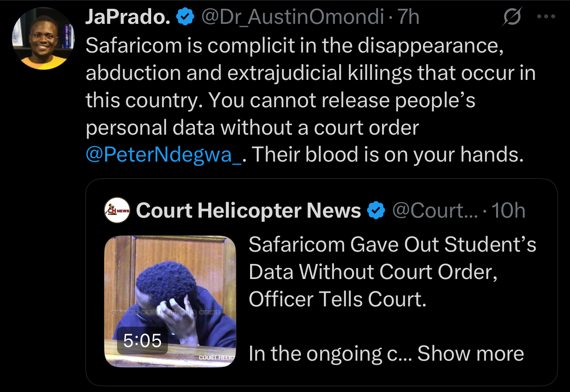Expand quoted post with Show more

point(471,354)
